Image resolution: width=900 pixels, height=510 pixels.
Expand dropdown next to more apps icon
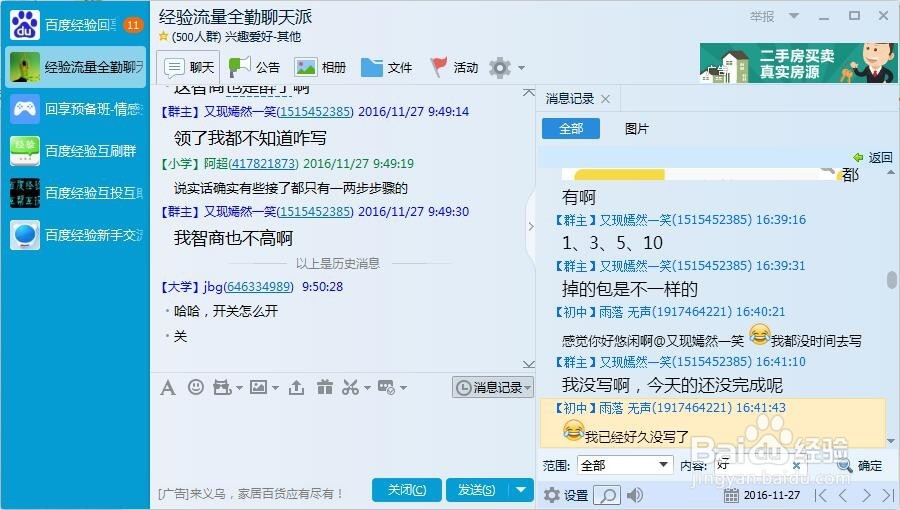(404, 388)
